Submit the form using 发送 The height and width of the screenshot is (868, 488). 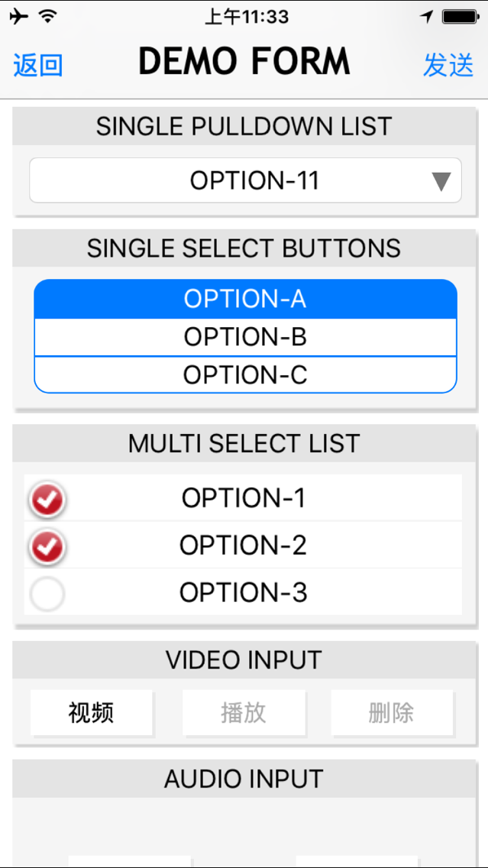click(449, 65)
